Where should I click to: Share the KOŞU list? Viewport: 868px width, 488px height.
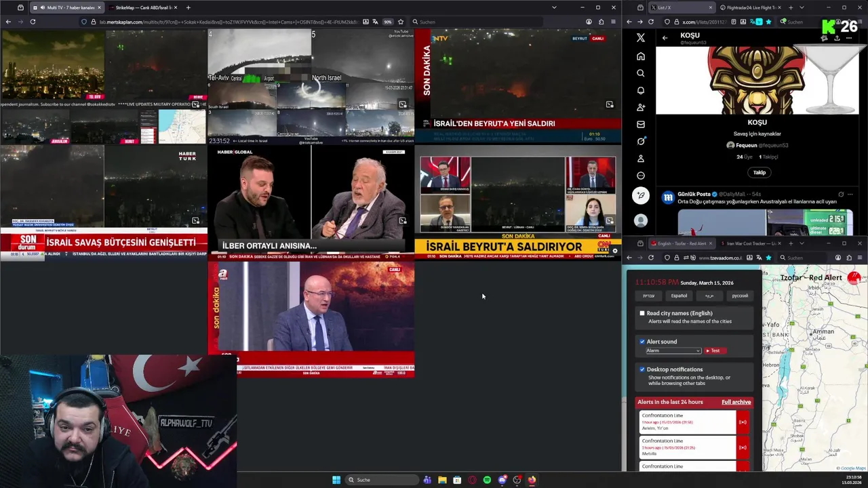click(837, 38)
